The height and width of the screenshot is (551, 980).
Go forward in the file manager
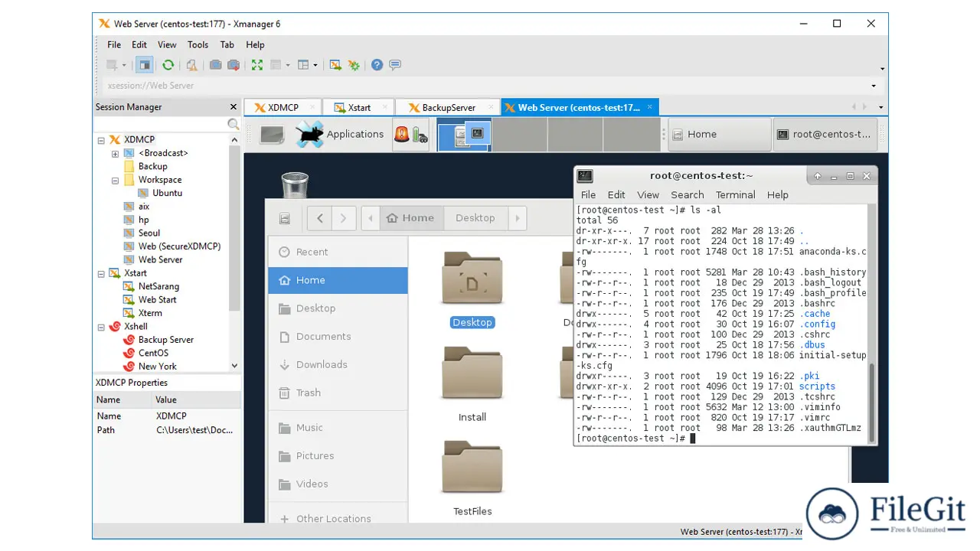[345, 218]
